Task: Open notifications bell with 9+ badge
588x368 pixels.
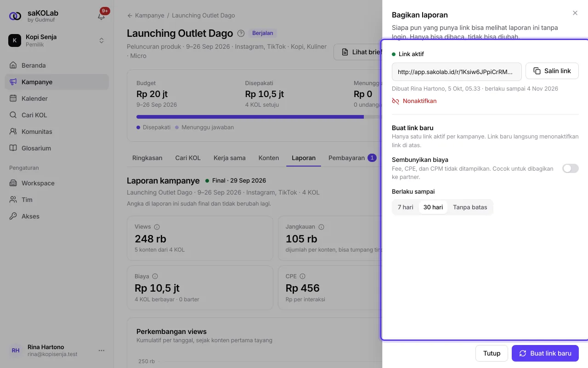Action: click(102, 16)
